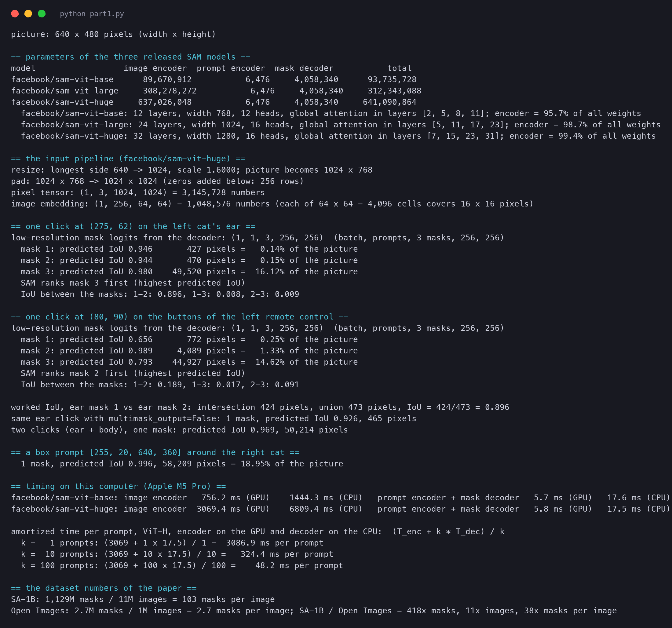Viewport: 672px width, 628px height.
Task: Click the 'the dataset numbers of the paper' heading
Action: (104, 588)
